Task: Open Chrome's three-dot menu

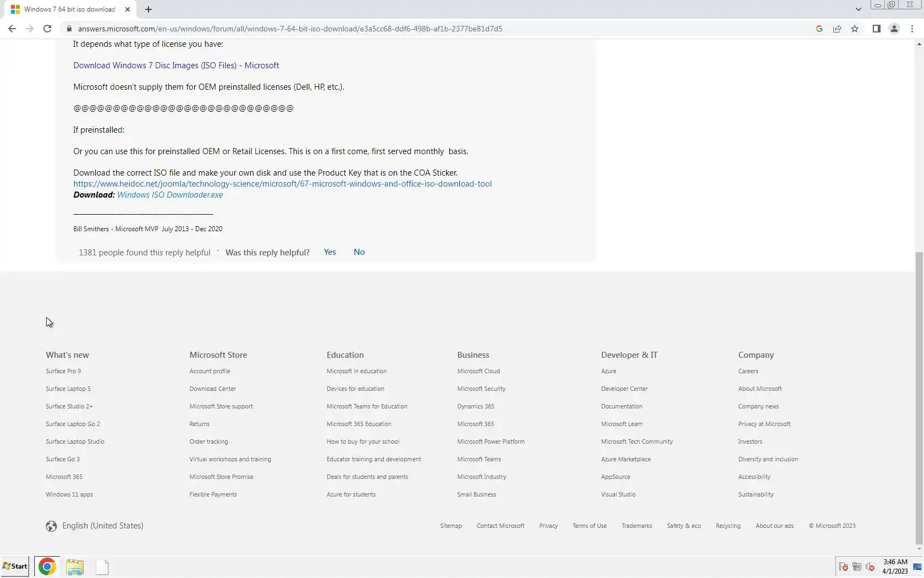Action: pyautogui.click(x=912, y=29)
